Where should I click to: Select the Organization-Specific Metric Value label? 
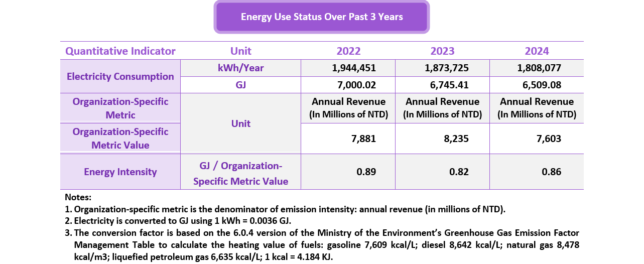click(x=120, y=139)
